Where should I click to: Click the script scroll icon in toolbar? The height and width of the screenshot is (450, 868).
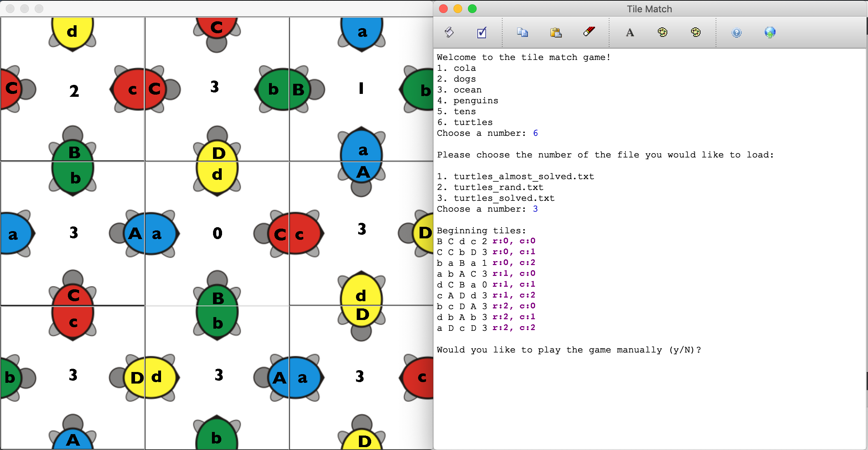click(449, 33)
